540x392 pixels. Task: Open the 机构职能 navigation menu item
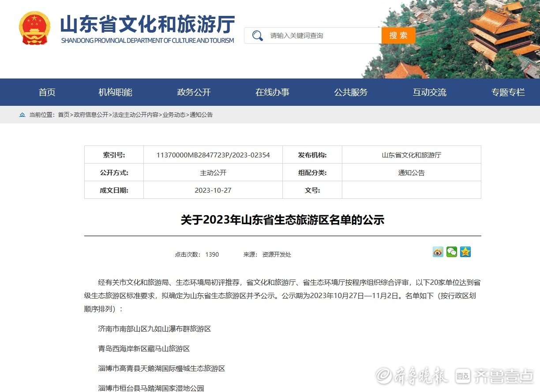click(116, 92)
